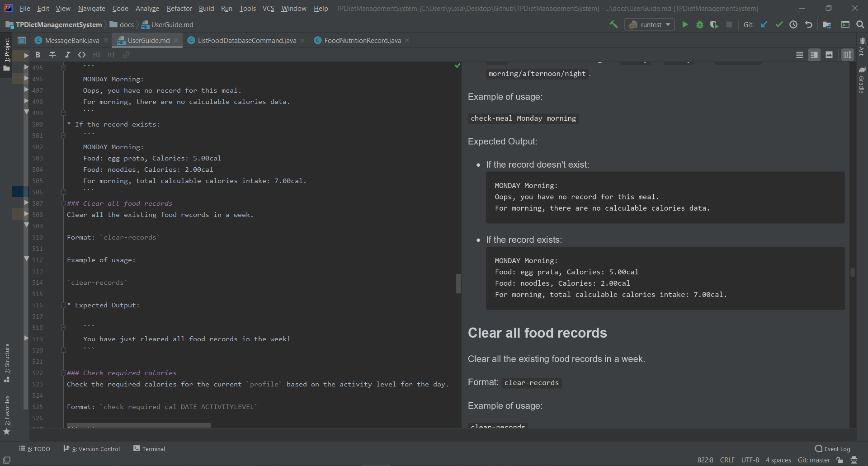Switch to editor-only view
This screenshot has height=466, width=868.
(x=800, y=55)
